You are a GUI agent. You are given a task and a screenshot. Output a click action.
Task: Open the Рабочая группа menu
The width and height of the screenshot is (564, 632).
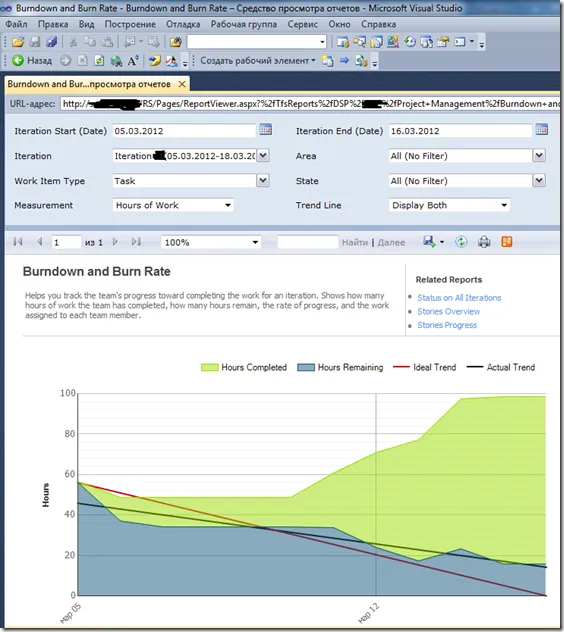[243, 24]
